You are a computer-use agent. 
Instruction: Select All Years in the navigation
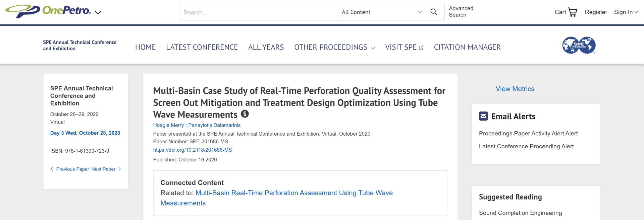[266, 47]
